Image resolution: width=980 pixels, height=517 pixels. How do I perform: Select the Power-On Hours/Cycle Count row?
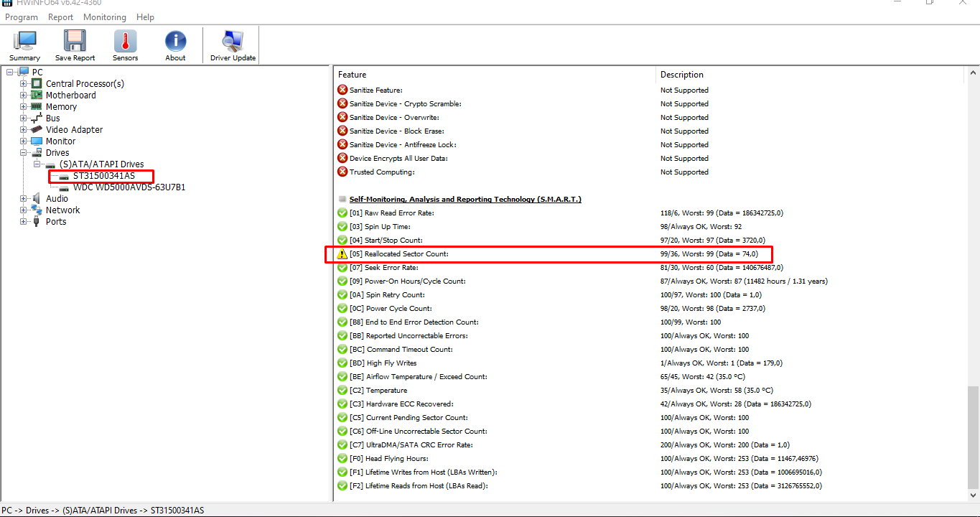pos(650,281)
